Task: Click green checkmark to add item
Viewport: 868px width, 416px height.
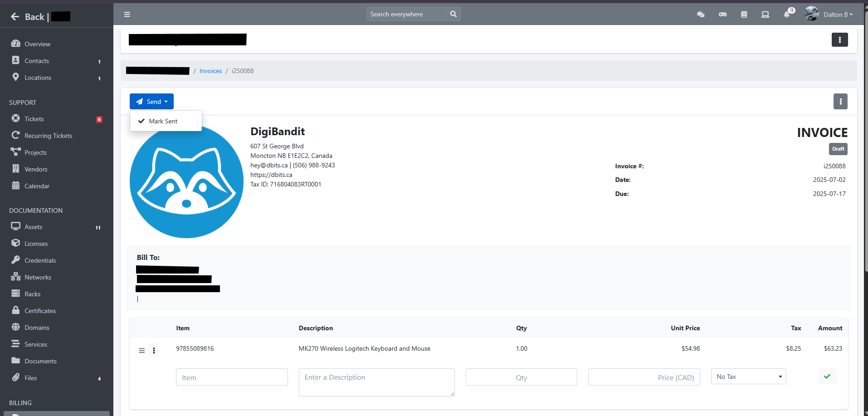Action: (x=827, y=377)
